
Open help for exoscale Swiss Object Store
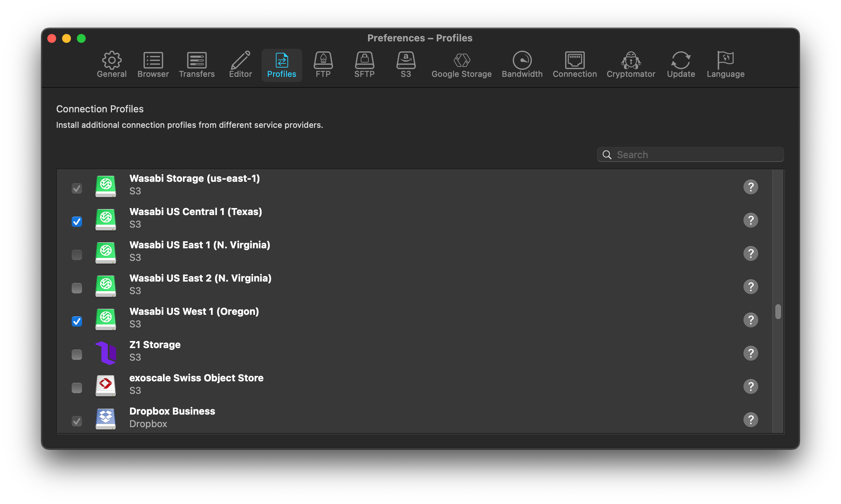click(x=751, y=386)
